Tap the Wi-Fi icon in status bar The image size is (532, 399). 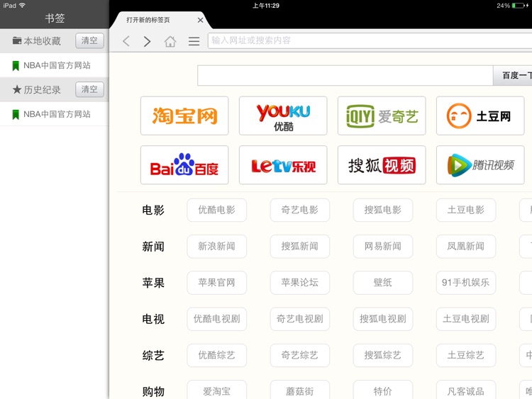point(23,5)
